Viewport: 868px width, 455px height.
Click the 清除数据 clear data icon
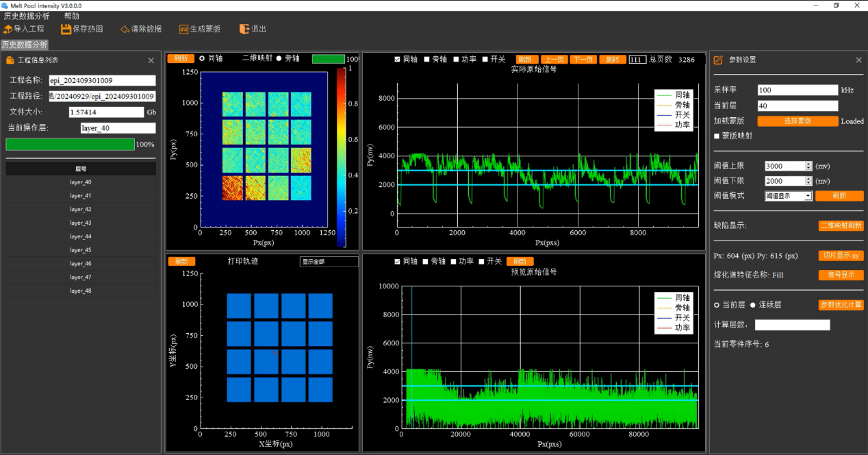click(x=125, y=29)
